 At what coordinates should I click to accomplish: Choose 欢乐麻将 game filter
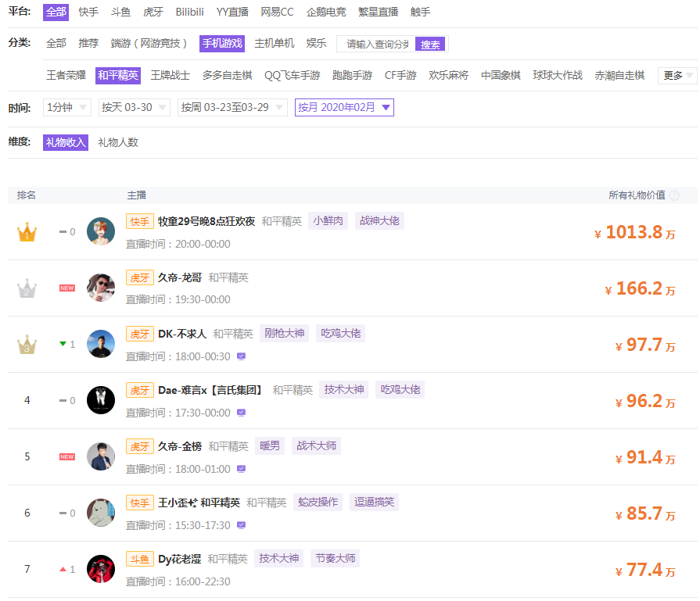448,75
